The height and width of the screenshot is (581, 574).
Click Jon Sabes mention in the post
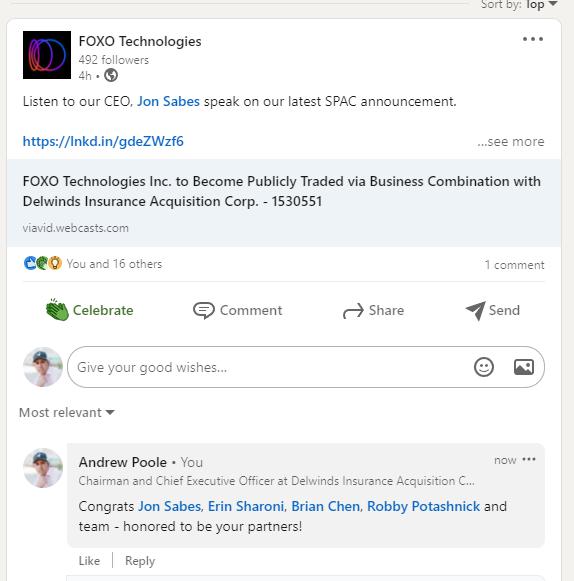pos(168,102)
